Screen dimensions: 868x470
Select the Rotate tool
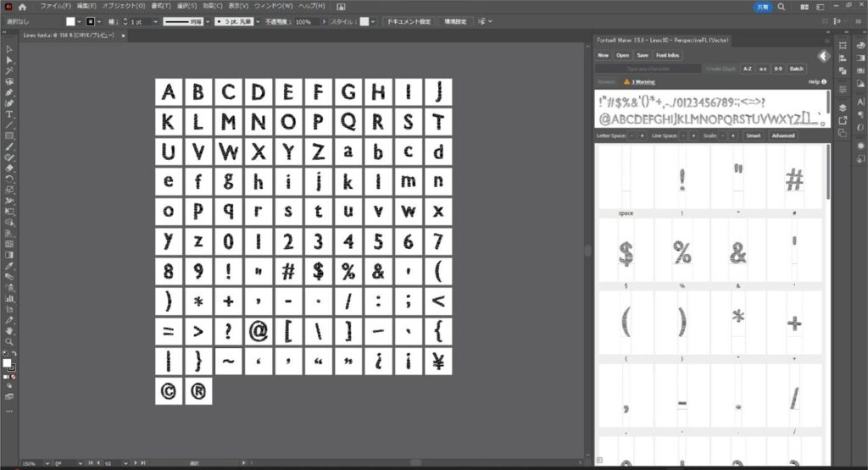pos(9,180)
